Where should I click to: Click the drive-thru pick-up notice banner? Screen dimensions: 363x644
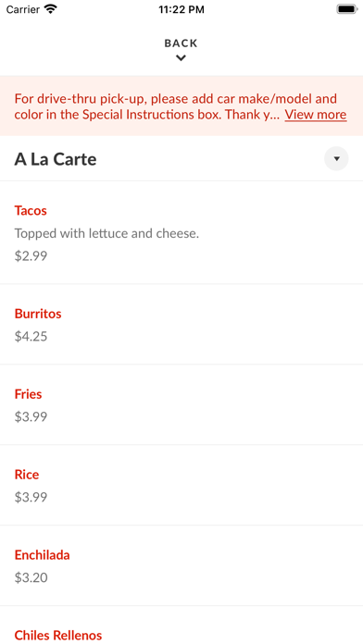[x=181, y=105]
